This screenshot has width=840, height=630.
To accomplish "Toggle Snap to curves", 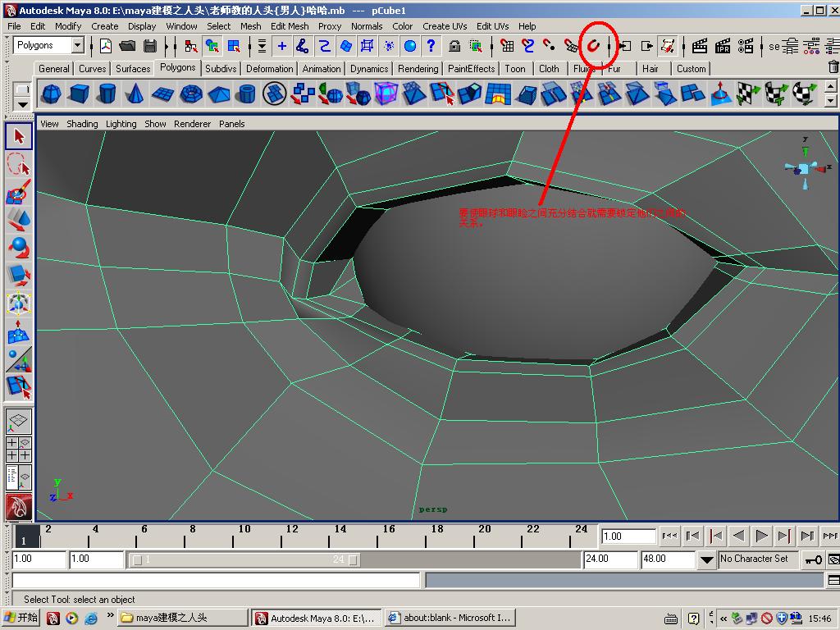I will (x=528, y=46).
